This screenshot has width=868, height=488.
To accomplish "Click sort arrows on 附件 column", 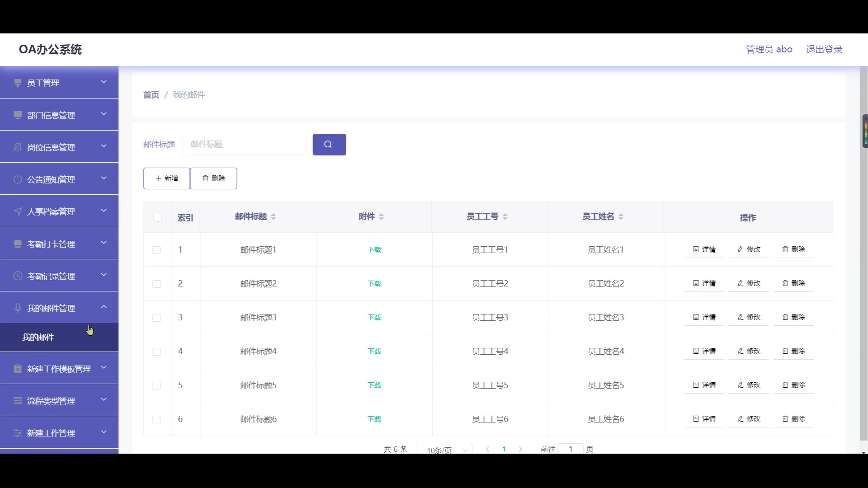I will 381,217.
